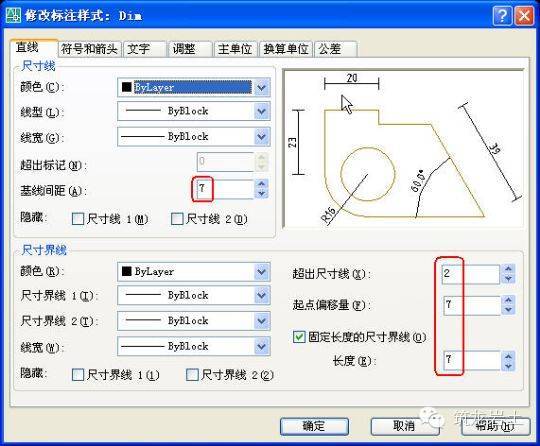The height and width of the screenshot is (446, 540).
Task: Select the 直线 tab
Action: (x=34, y=48)
